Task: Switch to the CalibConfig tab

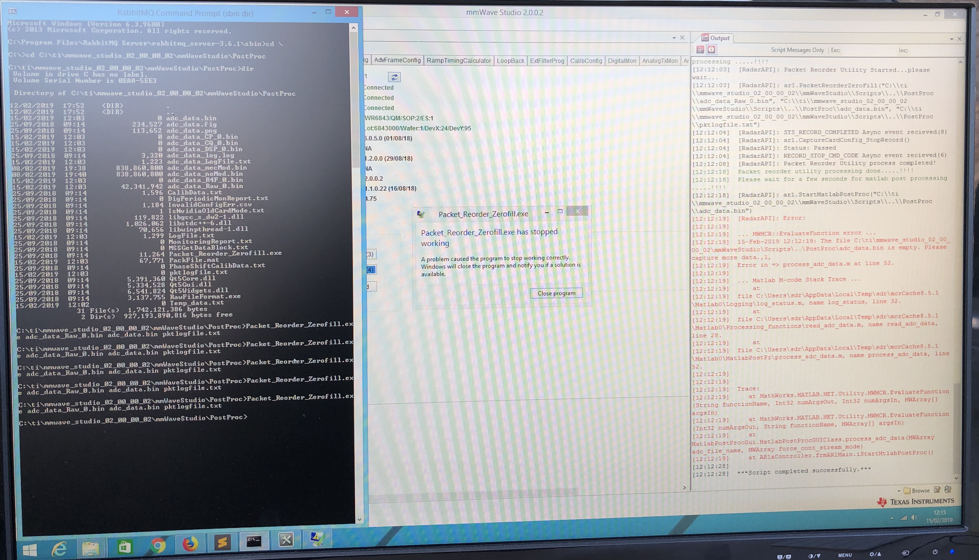Action: pos(586,61)
